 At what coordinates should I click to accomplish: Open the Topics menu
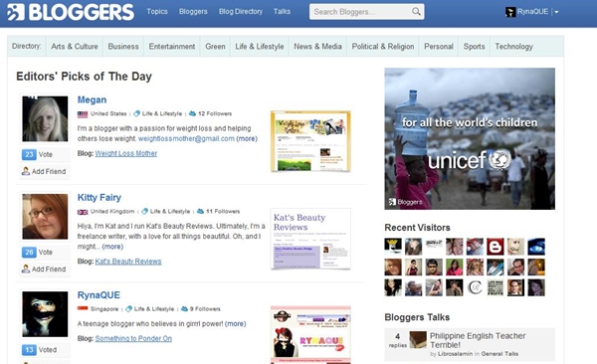click(157, 11)
